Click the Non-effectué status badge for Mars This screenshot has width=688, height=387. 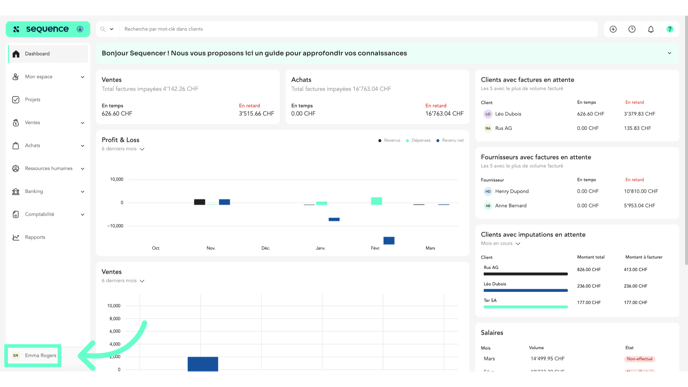click(639, 359)
